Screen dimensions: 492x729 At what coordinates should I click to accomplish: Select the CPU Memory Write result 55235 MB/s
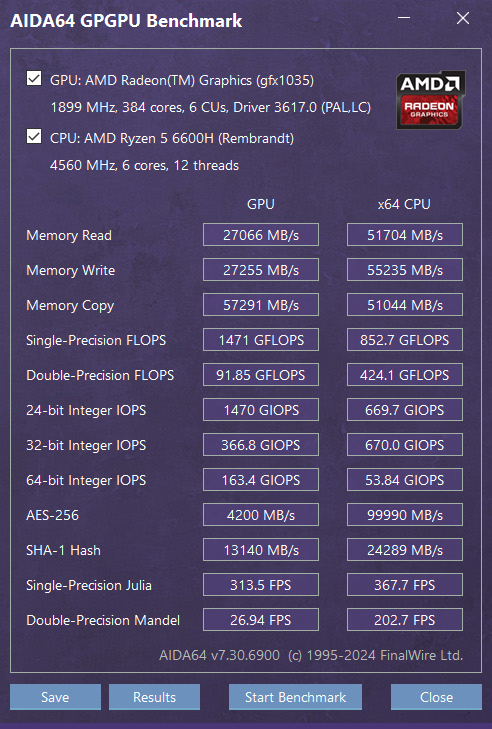tap(405, 270)
